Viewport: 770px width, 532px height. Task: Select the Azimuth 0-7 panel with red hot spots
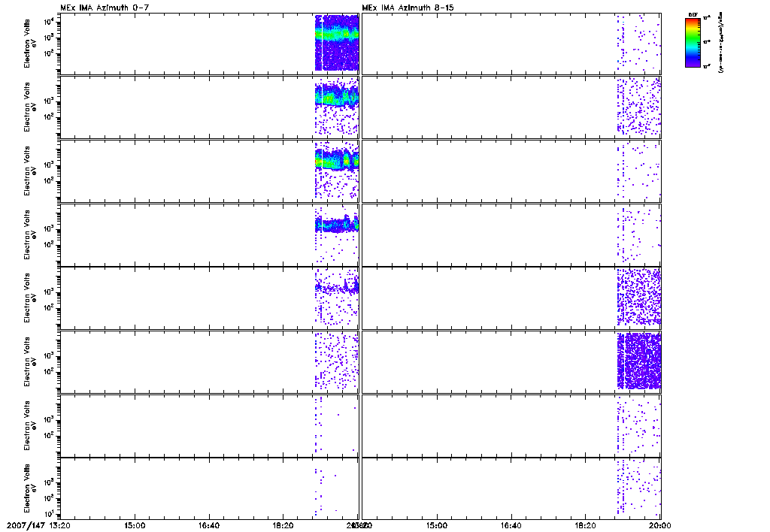point(209,171)
